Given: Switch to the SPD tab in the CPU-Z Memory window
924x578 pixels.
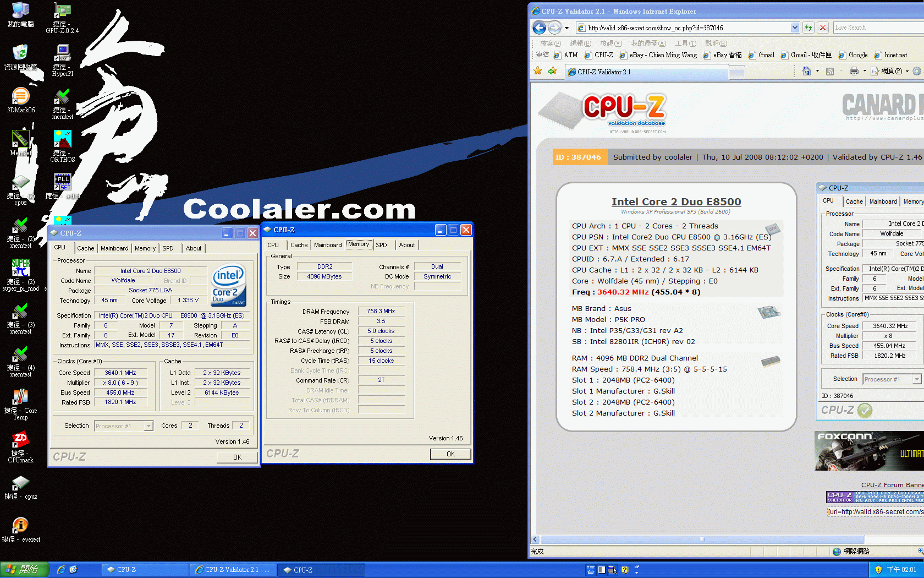Looking at the screenshot, I should pyautogui.click(x=381, y=246).
